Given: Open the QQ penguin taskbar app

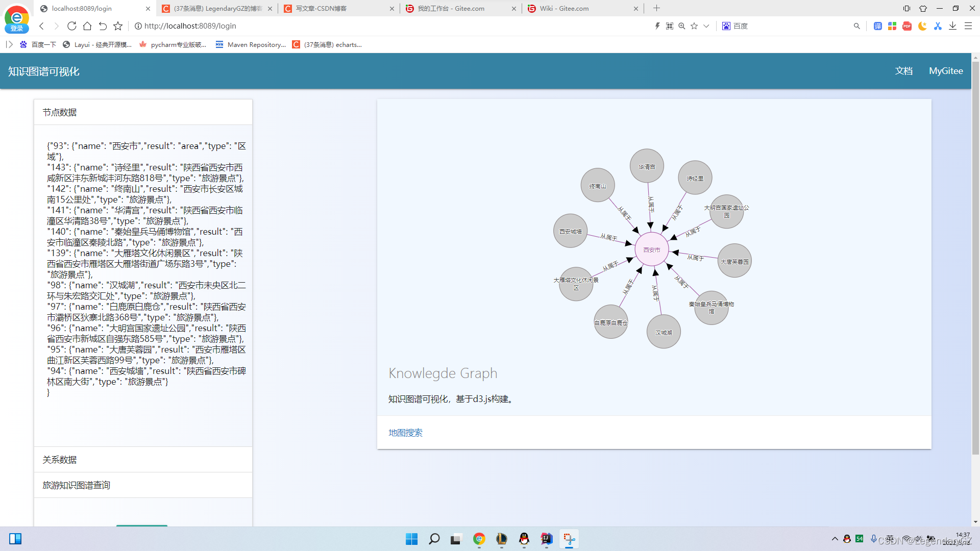Looking at the screenshot, I should click(x=524, y=539).
